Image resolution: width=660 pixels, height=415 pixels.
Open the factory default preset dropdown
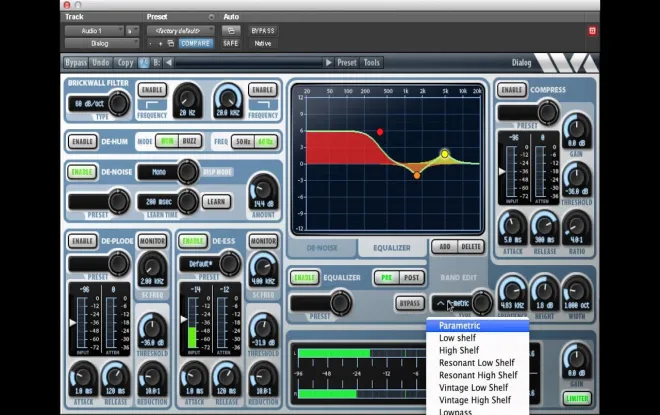point(181,31)
